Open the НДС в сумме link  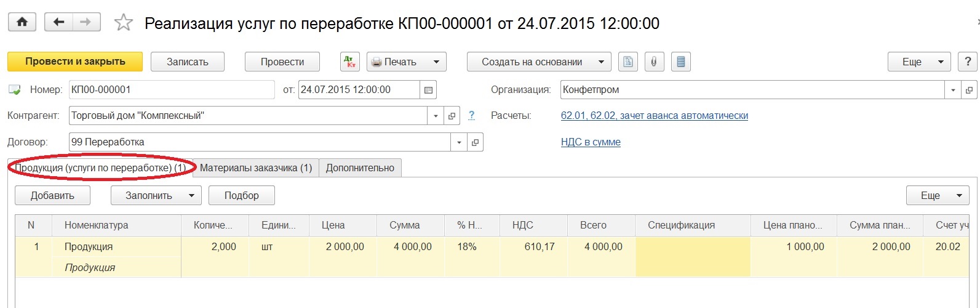tap(591, 142)
